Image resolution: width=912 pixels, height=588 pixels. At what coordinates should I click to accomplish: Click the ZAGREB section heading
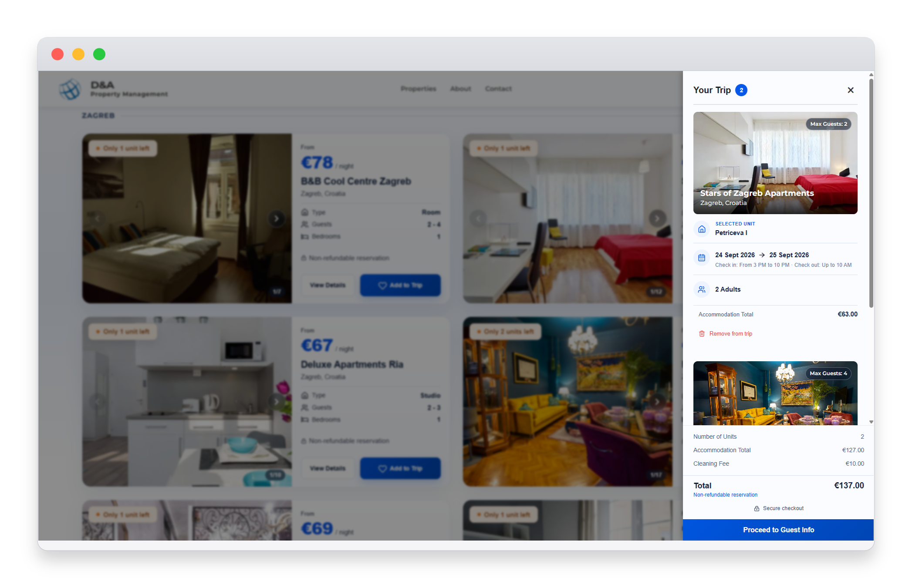(x=98, y=115)
